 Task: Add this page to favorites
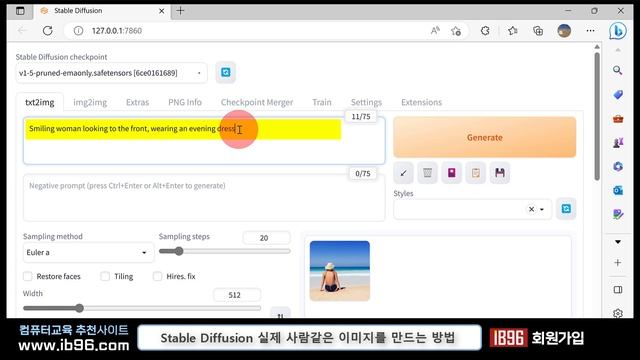coord(456,31)
